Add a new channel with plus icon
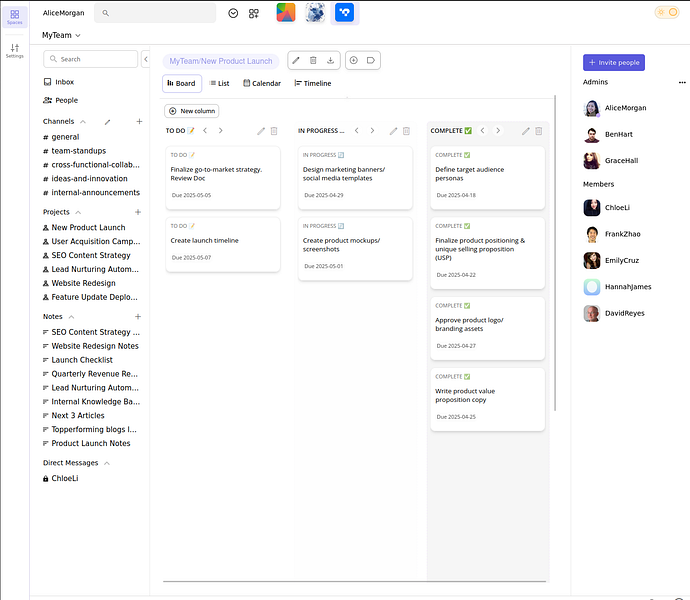 pos(139,121)
